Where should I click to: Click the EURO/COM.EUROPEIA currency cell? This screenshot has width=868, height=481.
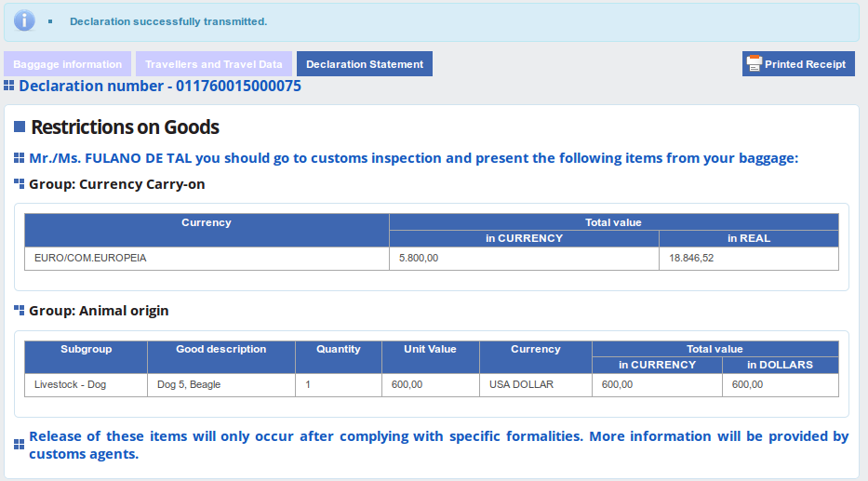click(90, 258)
